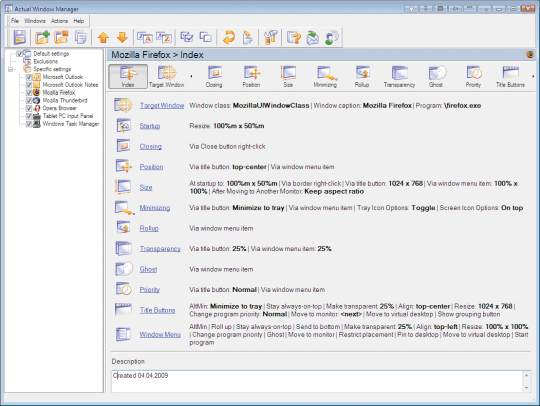Viewport: 540px width, 406px height.
Task: Click the tools options icon
Action: (271, 37)
